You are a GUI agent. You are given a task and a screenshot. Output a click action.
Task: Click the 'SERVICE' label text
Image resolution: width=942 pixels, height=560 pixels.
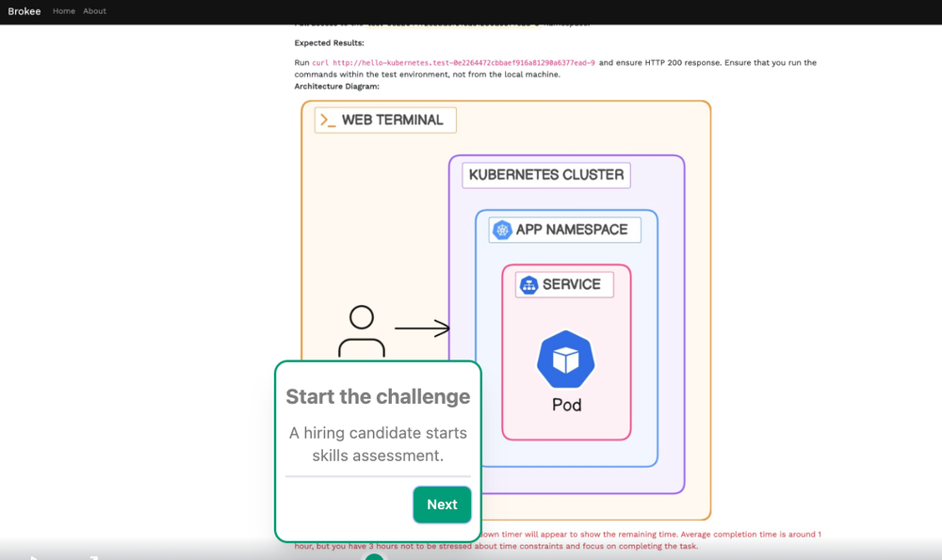[572, 284]
